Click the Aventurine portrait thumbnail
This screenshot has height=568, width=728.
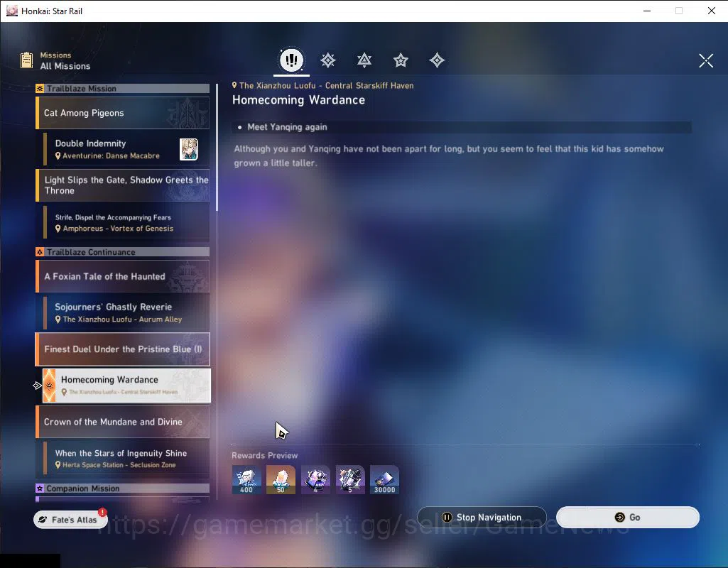[189, 149]
